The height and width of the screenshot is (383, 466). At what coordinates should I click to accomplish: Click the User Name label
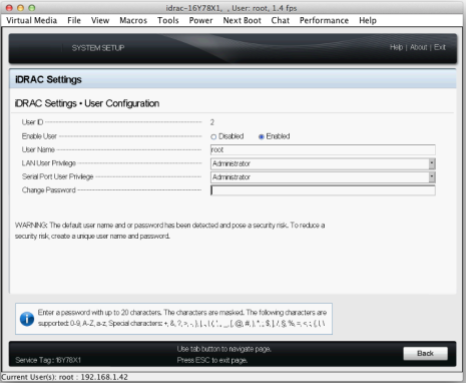[x=38, y=149]
